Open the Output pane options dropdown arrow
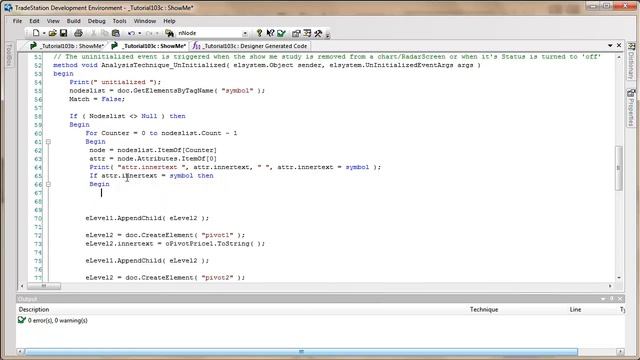The width and height of the screenshot is (640, 360). 603,299
